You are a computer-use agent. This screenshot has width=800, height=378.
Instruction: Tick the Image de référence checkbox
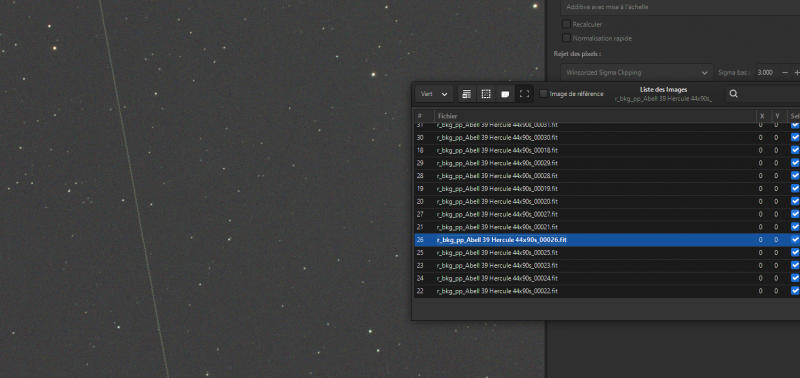pos(543,94)
